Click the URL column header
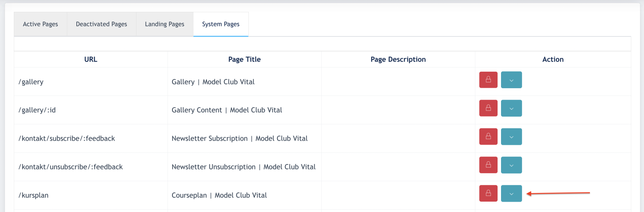644x212 pixels. [91, 59]
